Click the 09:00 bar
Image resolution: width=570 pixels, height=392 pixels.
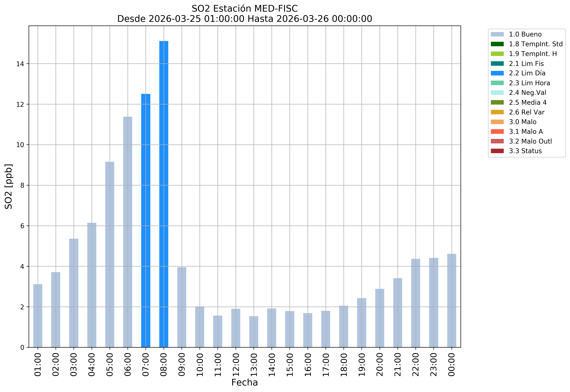tap(182, 307)
